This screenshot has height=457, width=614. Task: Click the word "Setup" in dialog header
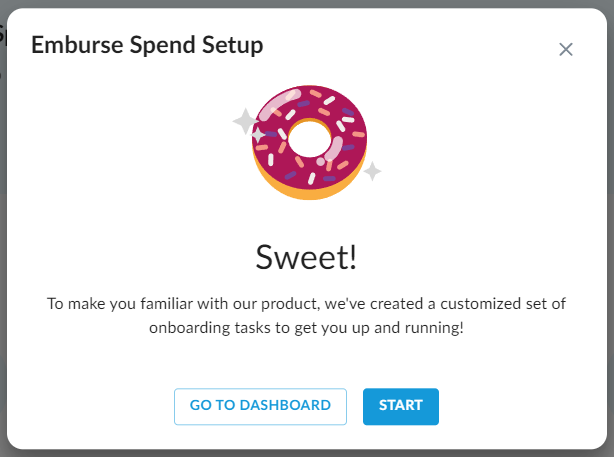[233, 46]
